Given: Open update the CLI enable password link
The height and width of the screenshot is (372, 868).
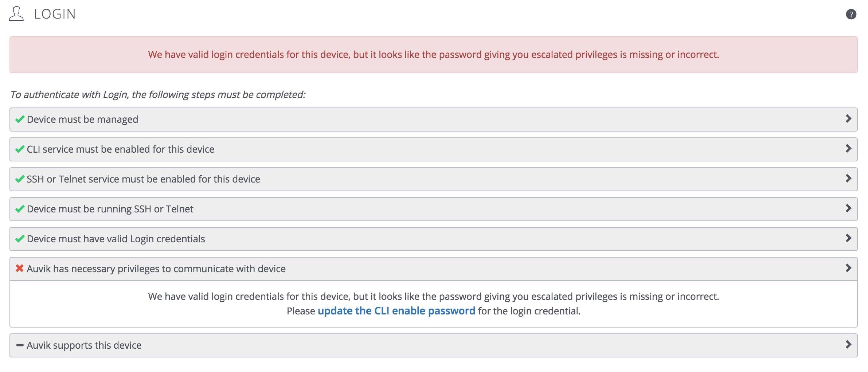Looking at the screenshot, I should (396, 311).
